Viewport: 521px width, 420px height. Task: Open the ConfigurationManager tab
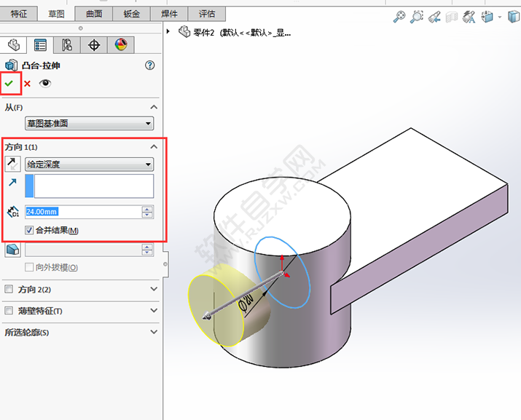click(67, 45)
